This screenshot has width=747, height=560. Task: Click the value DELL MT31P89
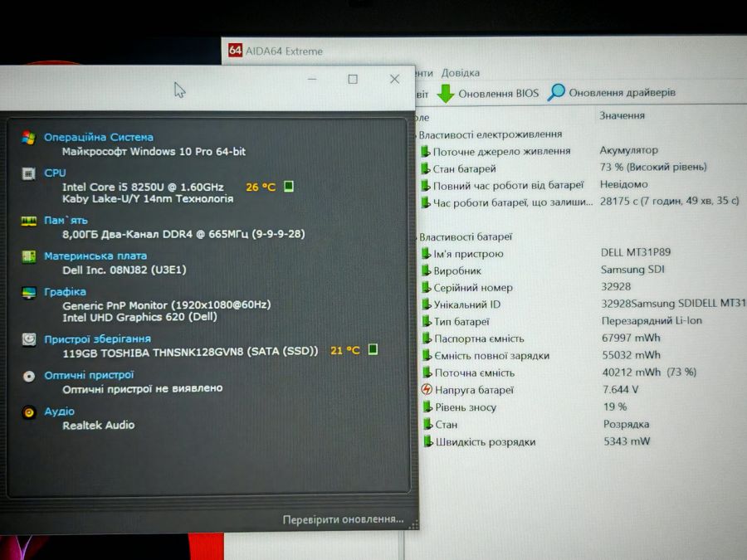[636, 252]
